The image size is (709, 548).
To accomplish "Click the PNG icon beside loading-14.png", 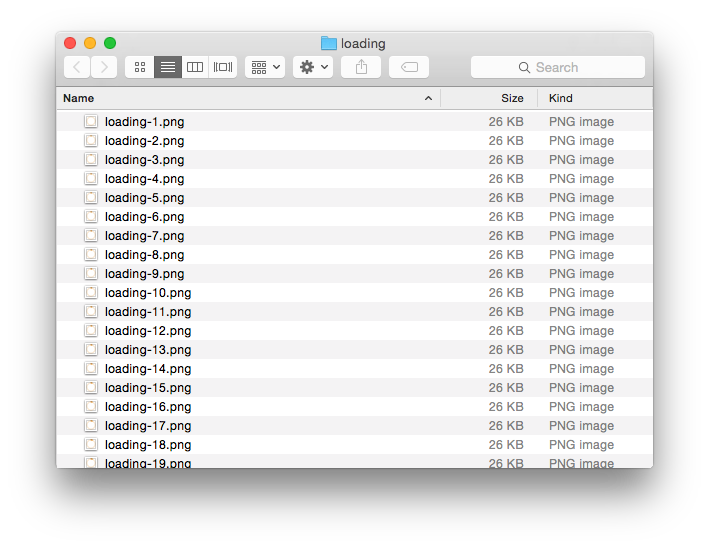I will [91, 368].
